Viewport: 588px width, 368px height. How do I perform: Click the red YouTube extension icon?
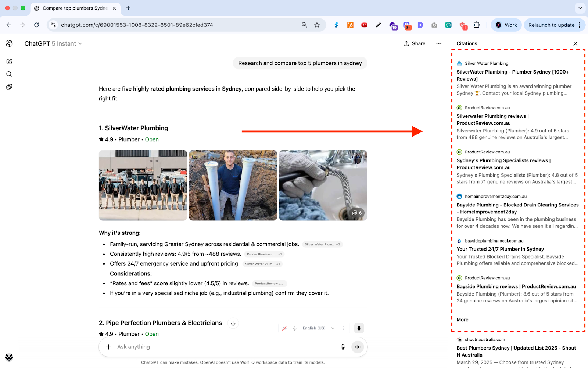pyautogui.click(x=364, y=25)
